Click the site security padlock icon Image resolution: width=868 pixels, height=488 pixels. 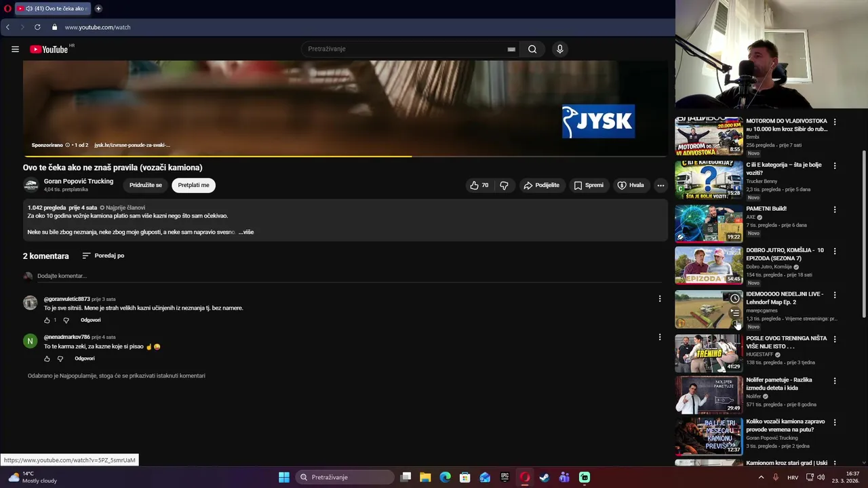click(x=54, y=27)
